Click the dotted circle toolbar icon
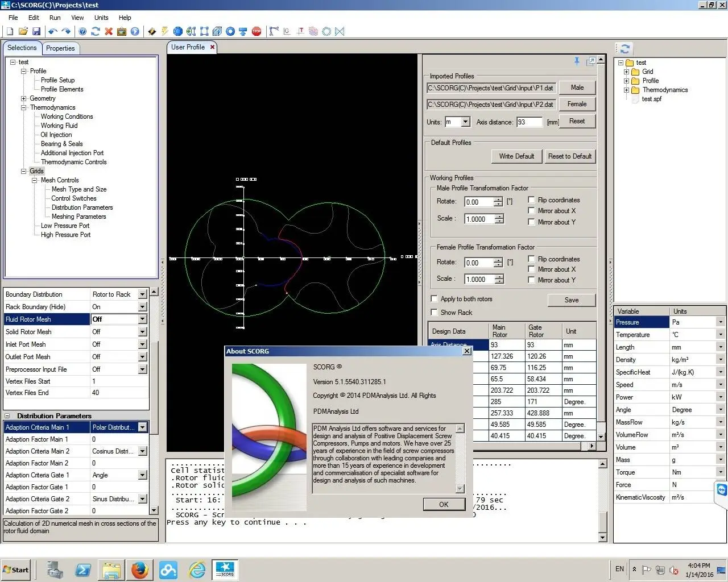The width and height of the screenshot is (728, 582). coord(326,31)
